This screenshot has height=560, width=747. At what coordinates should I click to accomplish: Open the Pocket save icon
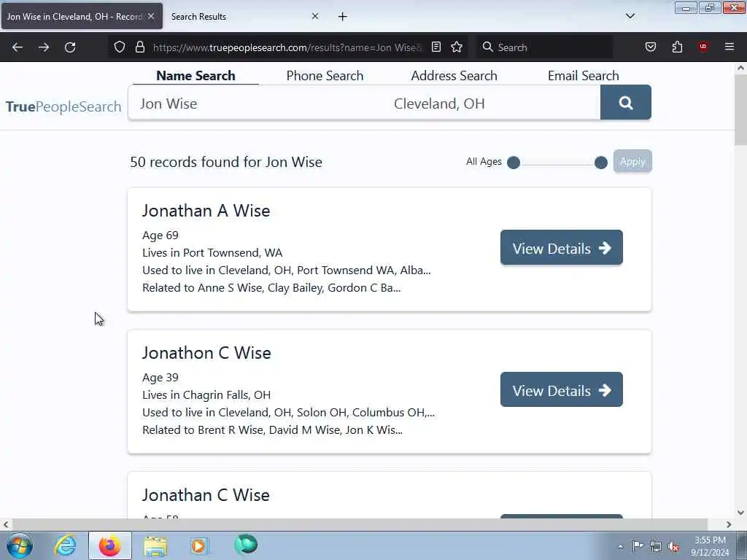pyautogui.click(x=651, y=47)
